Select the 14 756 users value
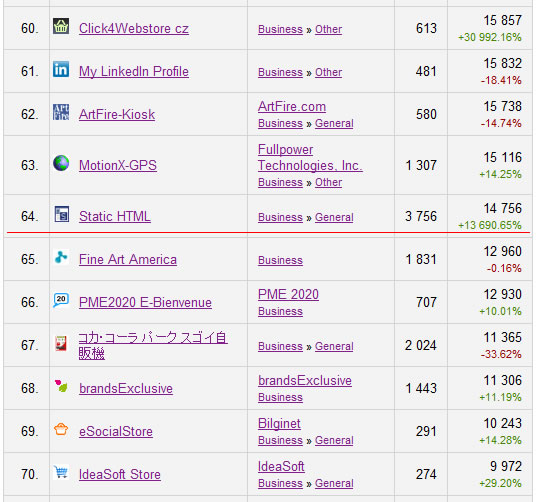The width and height of the screenshot is (536, 502). pos(502,208)
